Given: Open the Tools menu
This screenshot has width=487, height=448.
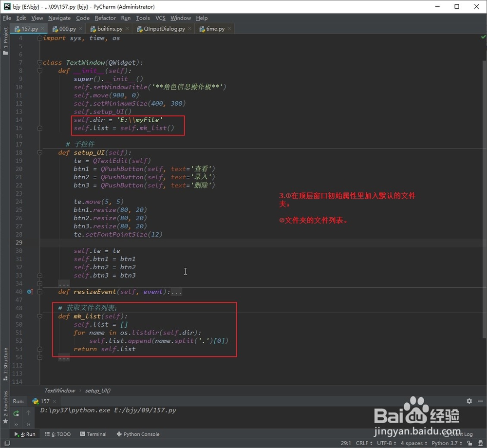Looking at the screenshot, I should click(x=143, y=18).
